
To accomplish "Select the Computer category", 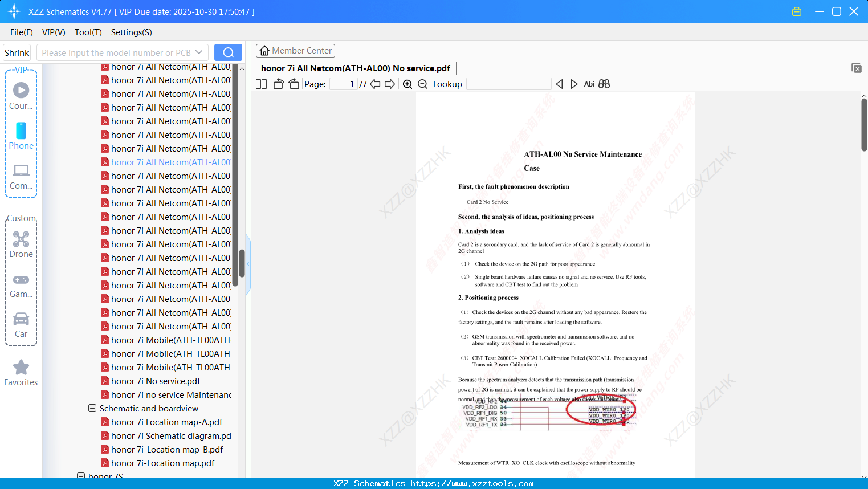I will pos(21,176).
